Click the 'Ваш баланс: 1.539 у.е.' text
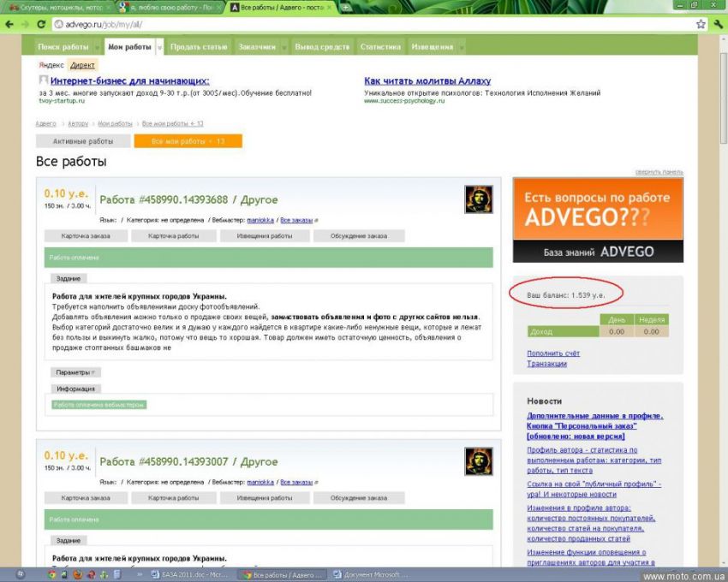This screenshot has height=582, width=728. 566,295
